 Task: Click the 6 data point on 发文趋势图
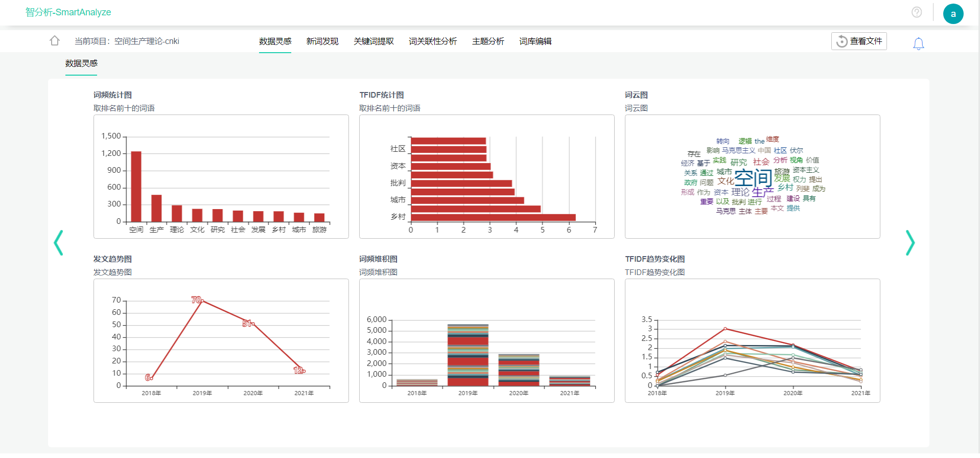pyautogui.click(x=152, y=378)
